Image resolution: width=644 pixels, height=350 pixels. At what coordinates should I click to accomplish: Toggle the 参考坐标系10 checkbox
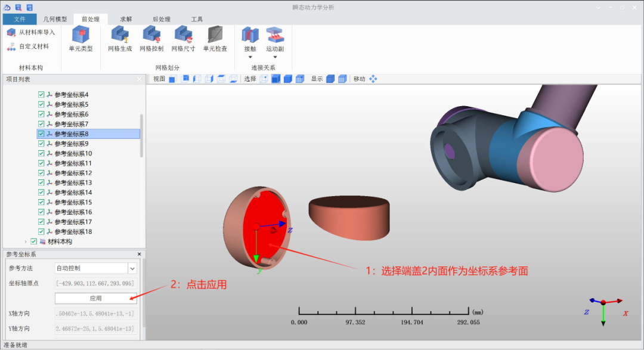click(41, 153)
